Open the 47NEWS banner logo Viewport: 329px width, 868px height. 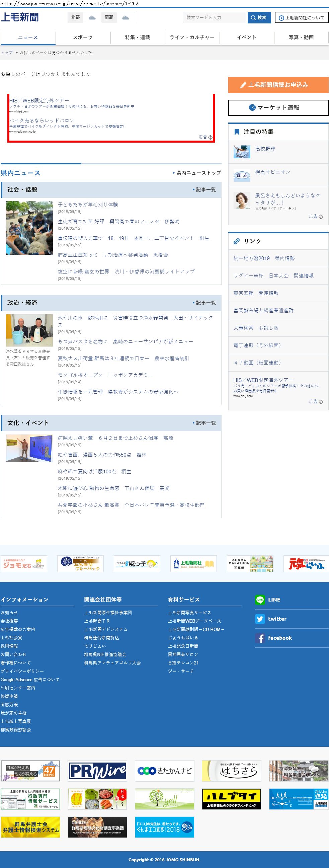pos(30,771)
